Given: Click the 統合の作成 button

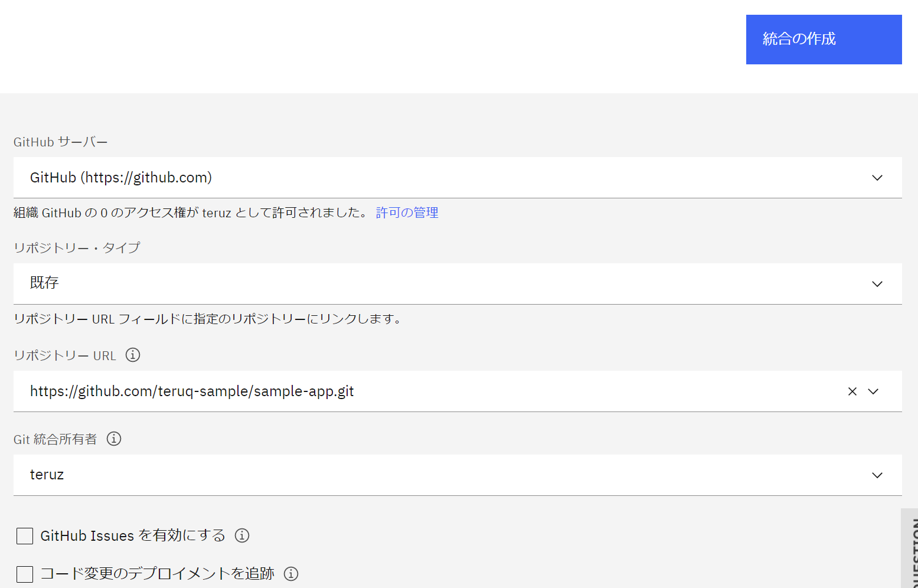Looking at the screenshot, I should 824,40.
